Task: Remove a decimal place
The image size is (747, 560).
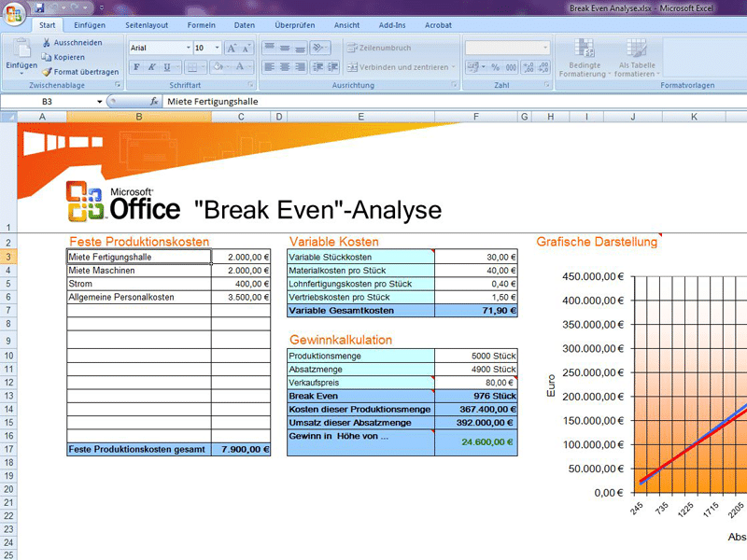Action: point(543,67)
